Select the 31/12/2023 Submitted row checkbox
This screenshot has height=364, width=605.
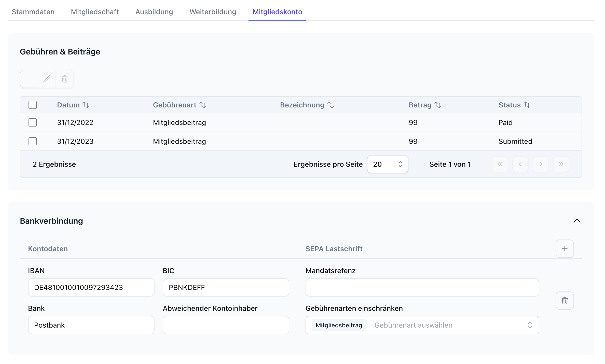point(33,141)
